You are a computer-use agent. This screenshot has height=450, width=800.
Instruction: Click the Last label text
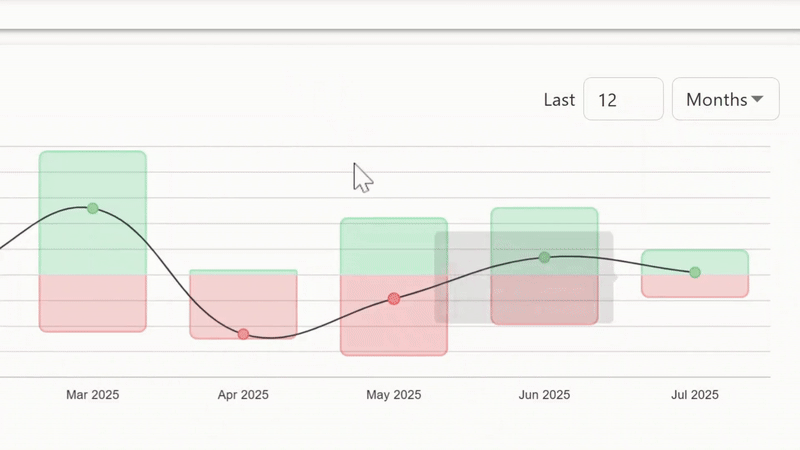coord(559,99)
